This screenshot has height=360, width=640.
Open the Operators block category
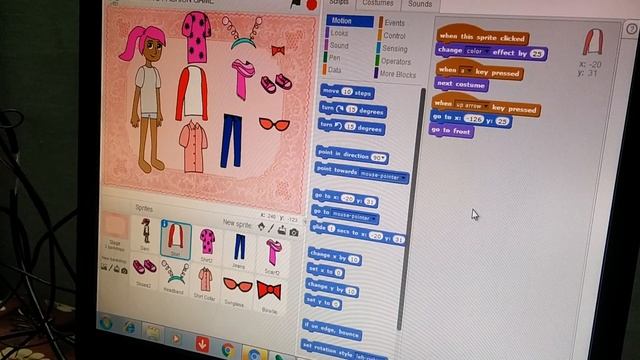pos(396,62)
